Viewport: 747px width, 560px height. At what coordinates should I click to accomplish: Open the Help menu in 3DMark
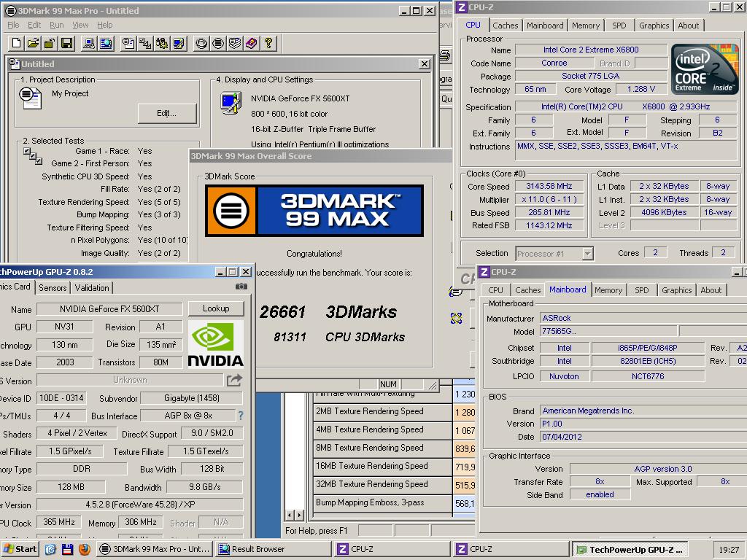click(105, 25)
